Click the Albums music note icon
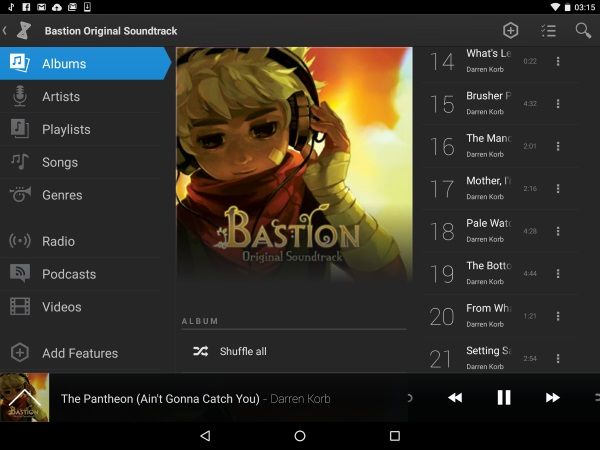Viewport: 600px width, 450px height. [x=20, y=62]
